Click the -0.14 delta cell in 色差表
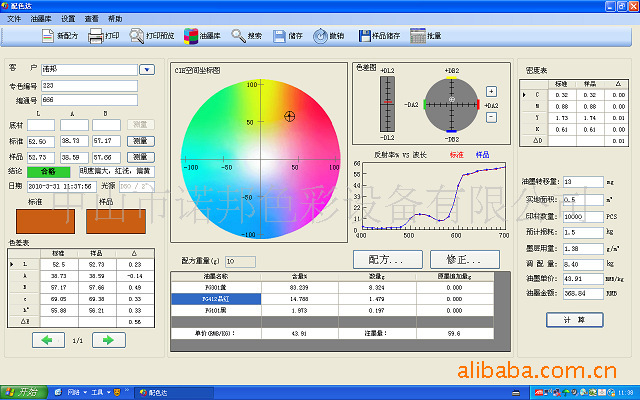This screenshot has width=640, height=400. coord(135,276)
